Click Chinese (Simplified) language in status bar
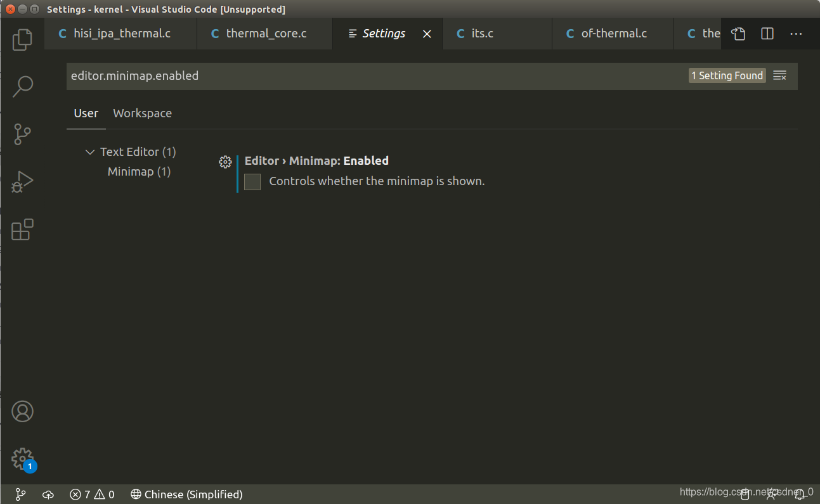Viewport: 820px width, 504px height. tap(186, 494)
